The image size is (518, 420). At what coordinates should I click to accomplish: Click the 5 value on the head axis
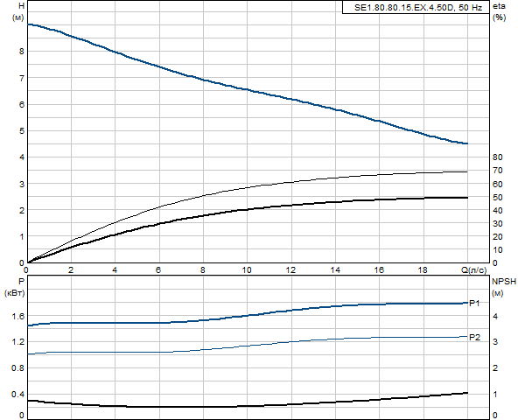tap(22, 131)
